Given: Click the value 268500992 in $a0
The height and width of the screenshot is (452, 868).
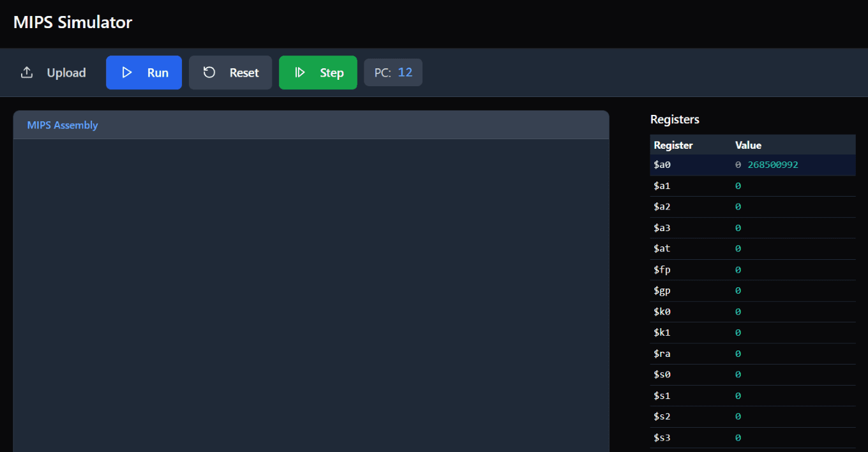Looking at the screenshot, I should coord(772,165).
